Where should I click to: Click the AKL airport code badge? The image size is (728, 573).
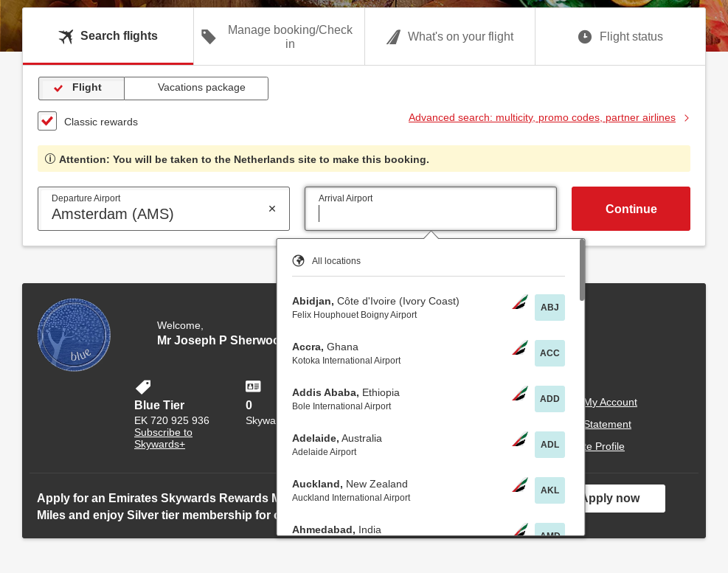pos(550,490)
